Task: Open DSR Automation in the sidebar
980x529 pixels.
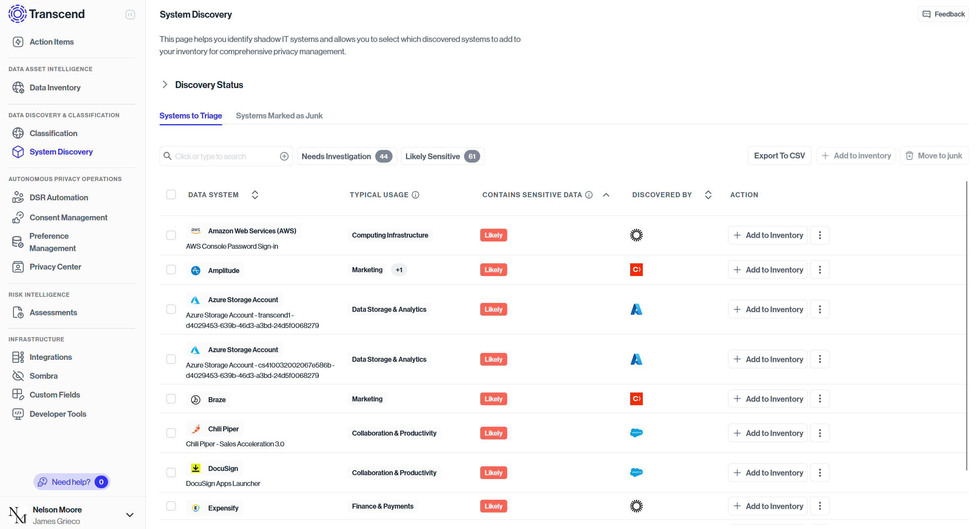Action: pyautogui.click(x=58, y=198)
